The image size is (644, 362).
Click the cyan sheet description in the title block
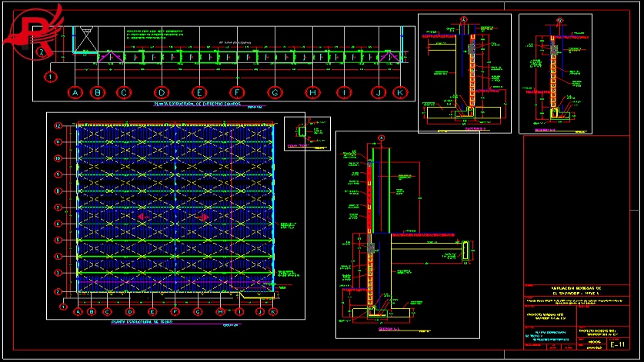point(546,335)
